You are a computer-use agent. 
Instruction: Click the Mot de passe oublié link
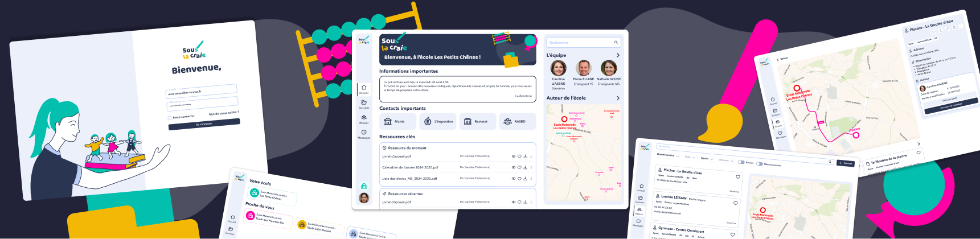[x=224, y=113]
